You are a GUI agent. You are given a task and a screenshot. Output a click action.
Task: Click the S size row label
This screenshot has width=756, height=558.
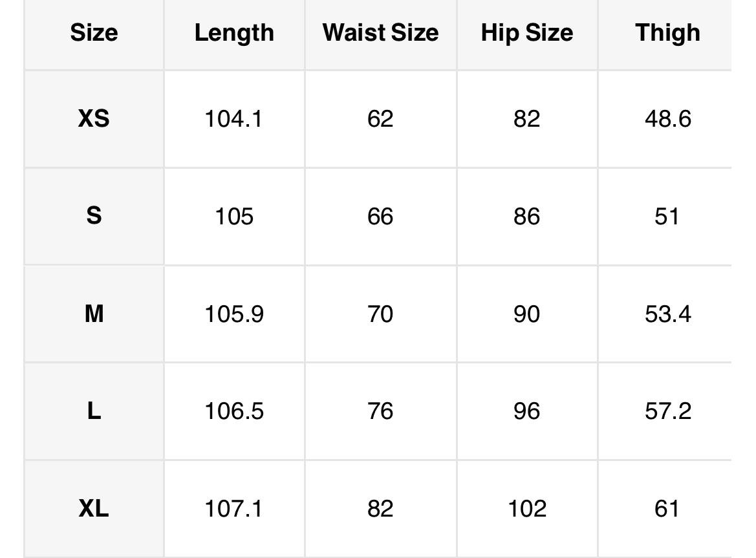click(94, 216)
